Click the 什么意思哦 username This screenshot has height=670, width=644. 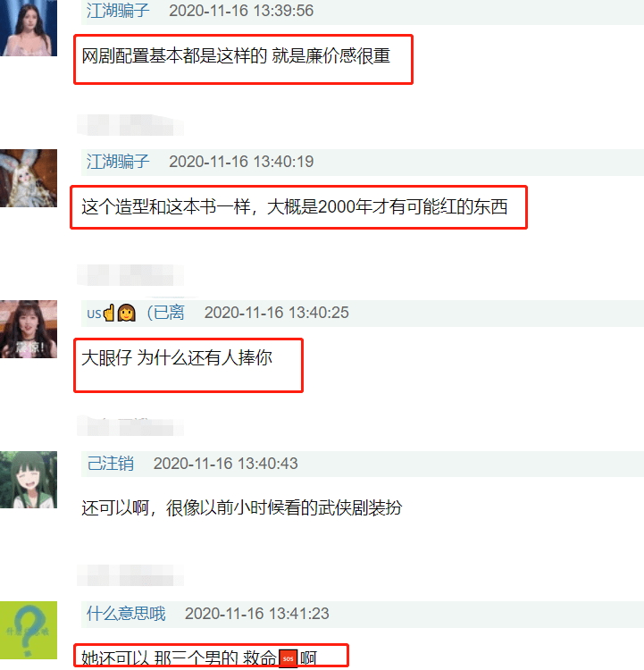pyautogui.click(x=126, y=614)
